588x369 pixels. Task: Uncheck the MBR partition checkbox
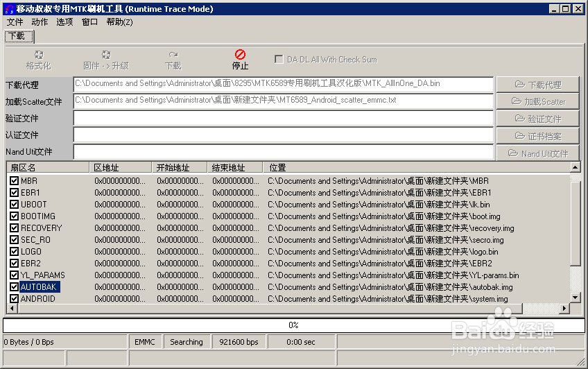(x=15, y=181)
